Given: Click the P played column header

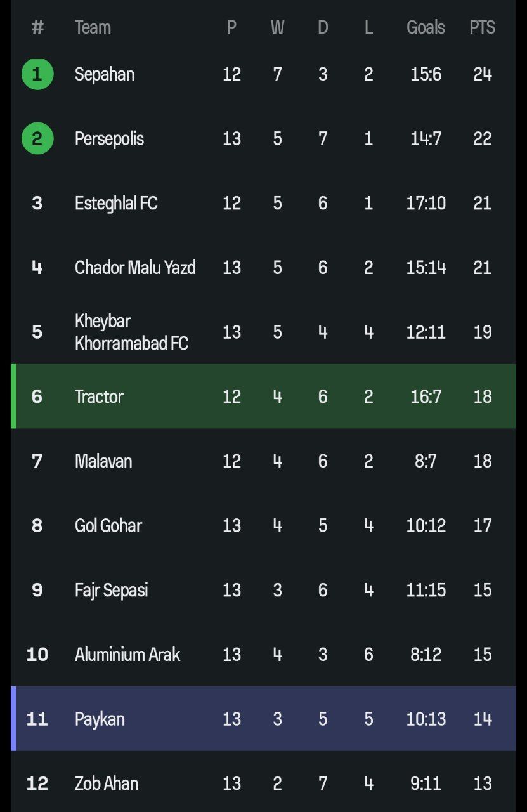Looking at the screenshot, I should point(231,27).
